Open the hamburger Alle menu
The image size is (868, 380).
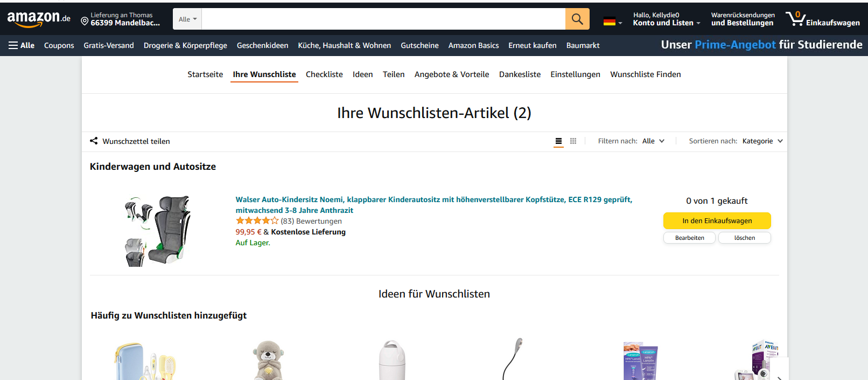point(22,45)
